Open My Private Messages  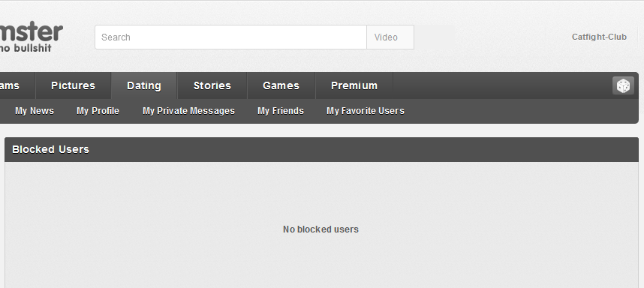pos(188,111)
